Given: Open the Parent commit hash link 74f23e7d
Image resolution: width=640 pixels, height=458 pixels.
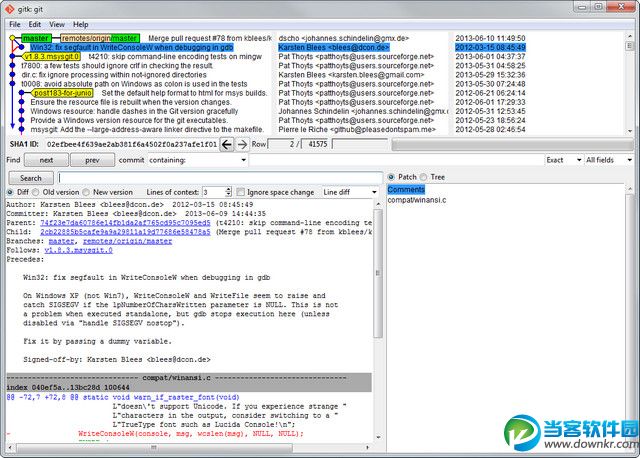Looking at the screenshot, I should click(x=125, y=223).
